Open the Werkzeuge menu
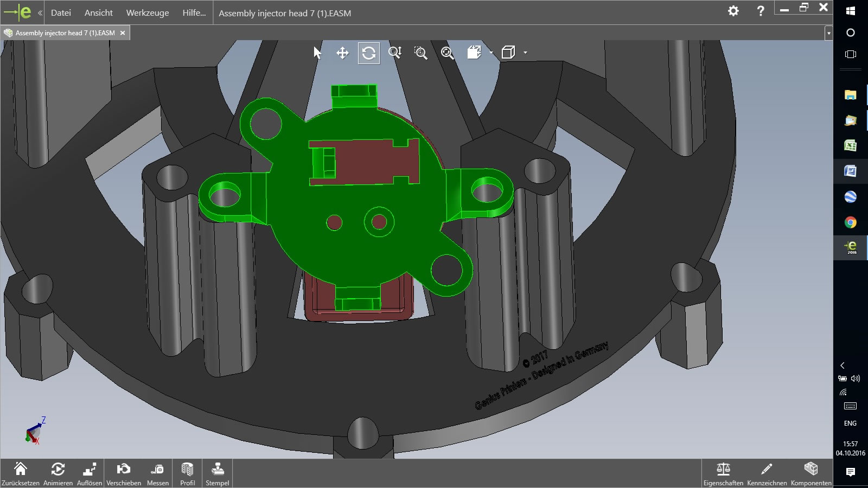 tap(148, 12)
